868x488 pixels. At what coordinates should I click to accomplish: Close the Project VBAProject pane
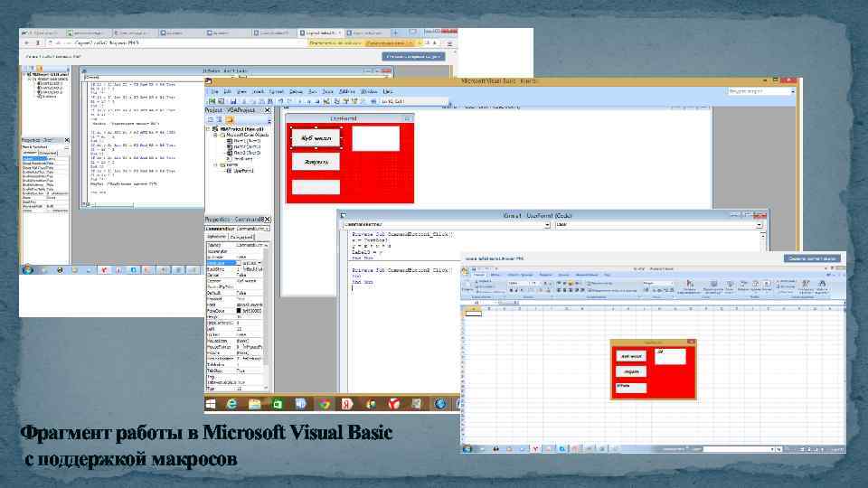(268, 110)
